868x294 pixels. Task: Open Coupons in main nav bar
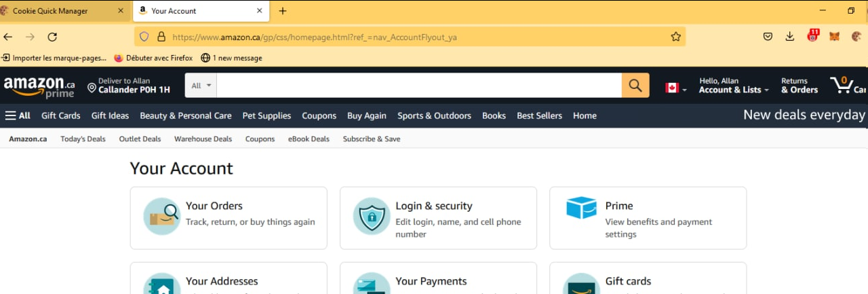tap(319, 115)
